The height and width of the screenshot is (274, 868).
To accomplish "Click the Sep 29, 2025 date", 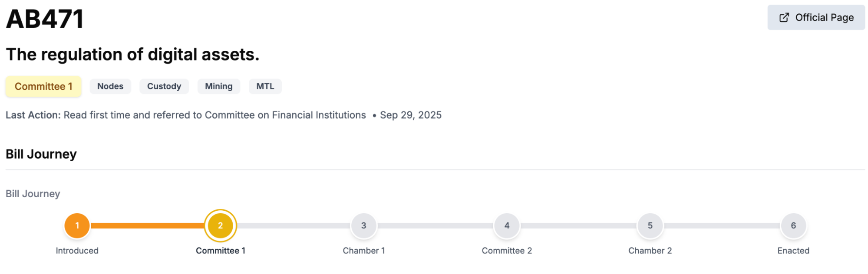I will point(410,115).
